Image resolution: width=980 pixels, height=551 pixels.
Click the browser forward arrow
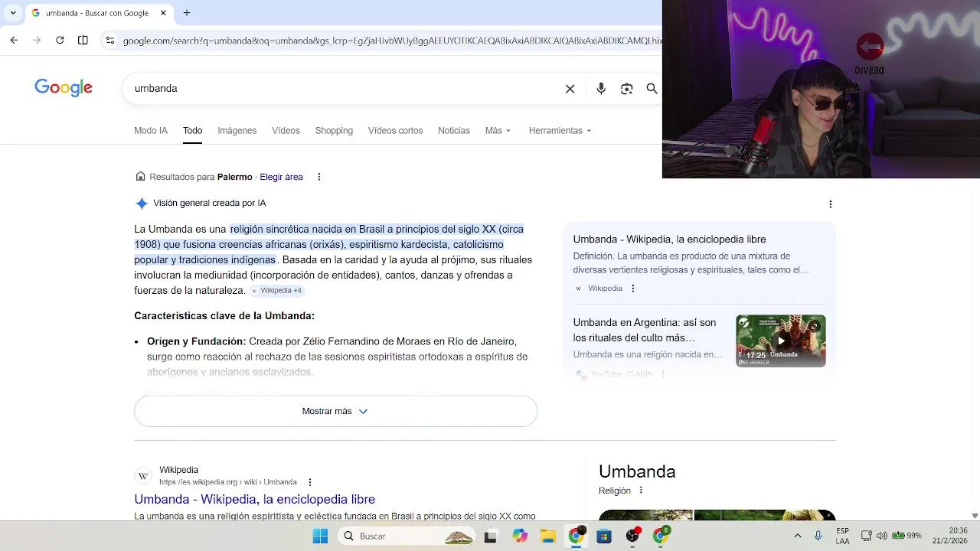click(x=37, y=40)
